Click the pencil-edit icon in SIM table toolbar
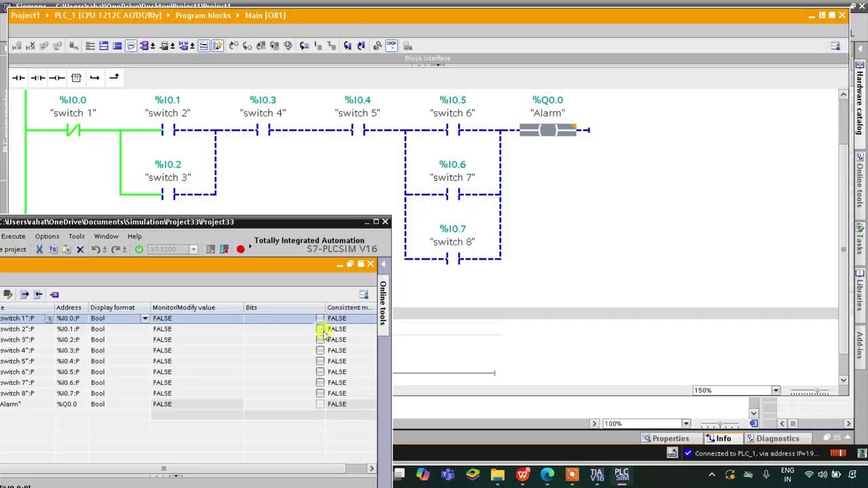The height and width of the screenshot is (488, 868). 8,294
